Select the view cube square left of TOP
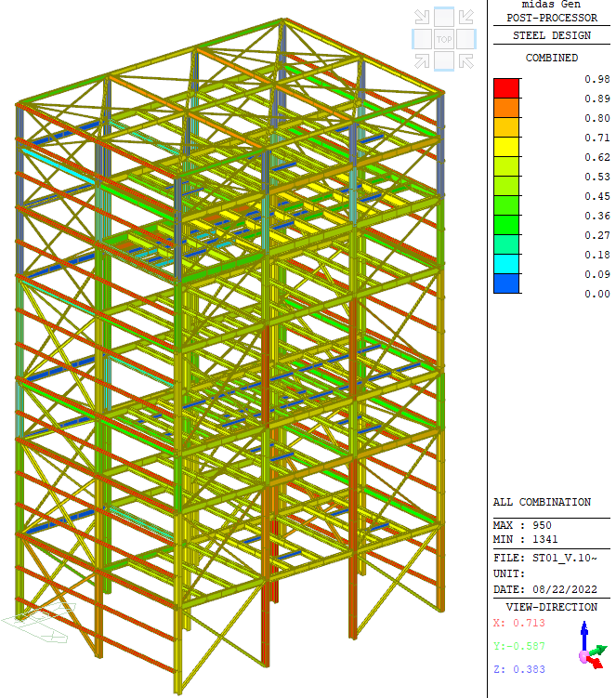 pos(422,39)
